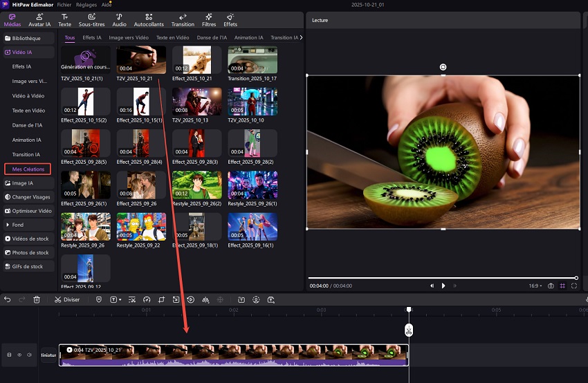
Task: Play the video preview
Action: (x=443, y=286)
